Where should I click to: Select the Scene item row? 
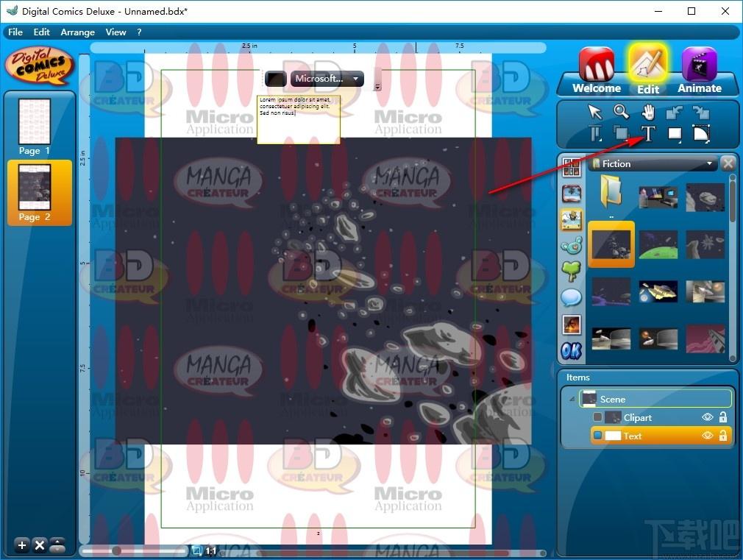tap(656, 399)
